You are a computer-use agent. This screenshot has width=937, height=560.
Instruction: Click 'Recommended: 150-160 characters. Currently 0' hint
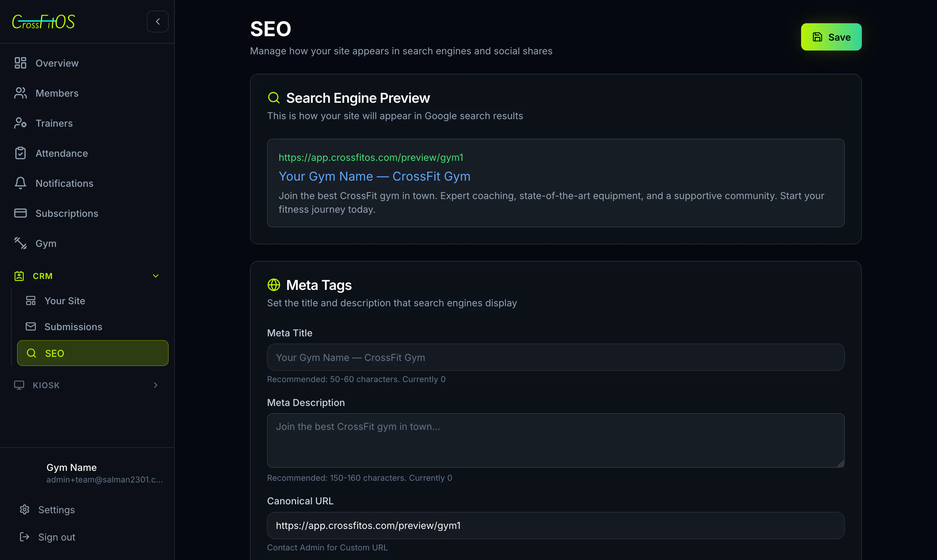359,477
